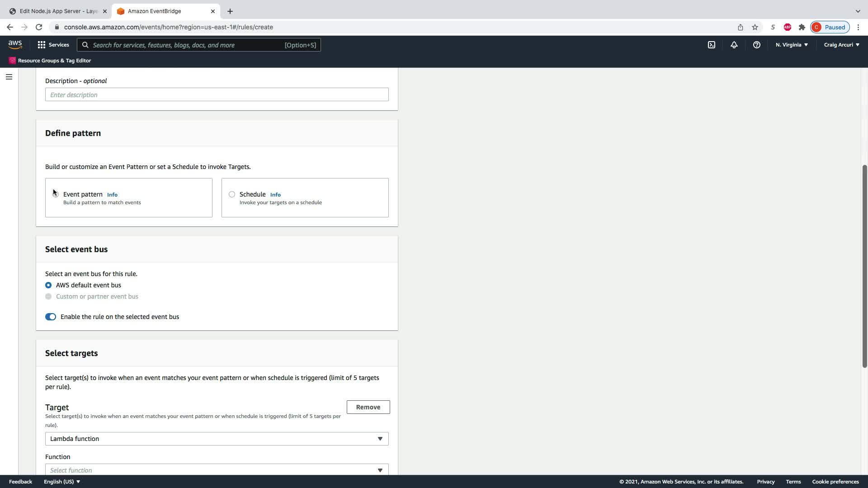Click the help question mark icon

pyautogui.click(x=756, y=45)
